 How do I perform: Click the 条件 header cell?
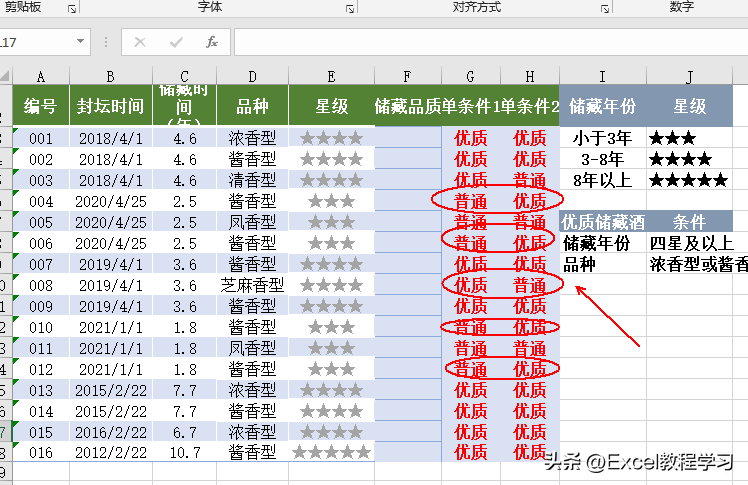[x=689, y=222]
